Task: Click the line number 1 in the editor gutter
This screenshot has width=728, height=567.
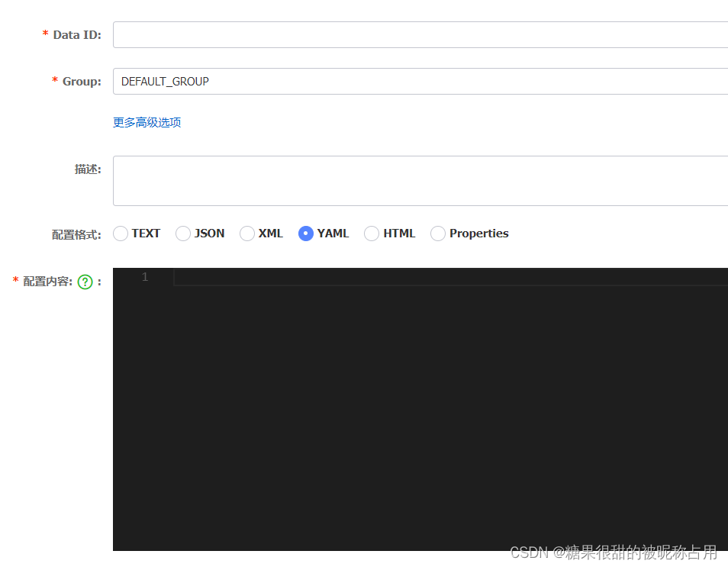Action: [x=145, y=277]
